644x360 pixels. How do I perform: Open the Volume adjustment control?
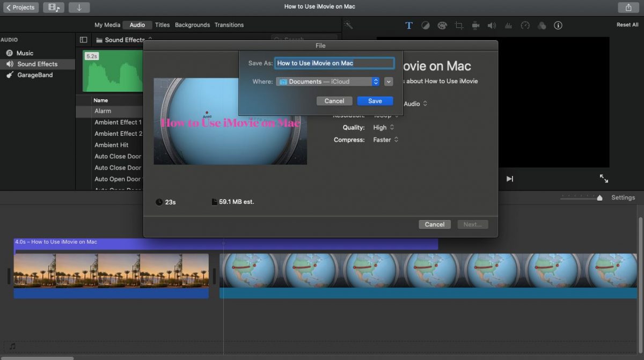tap(491, 25)
